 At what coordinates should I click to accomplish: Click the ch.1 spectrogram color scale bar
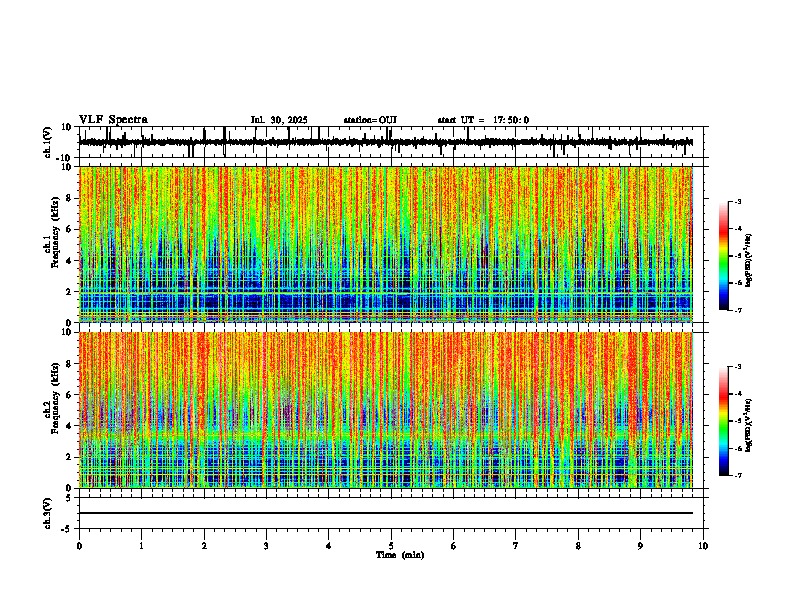point(723,256)
